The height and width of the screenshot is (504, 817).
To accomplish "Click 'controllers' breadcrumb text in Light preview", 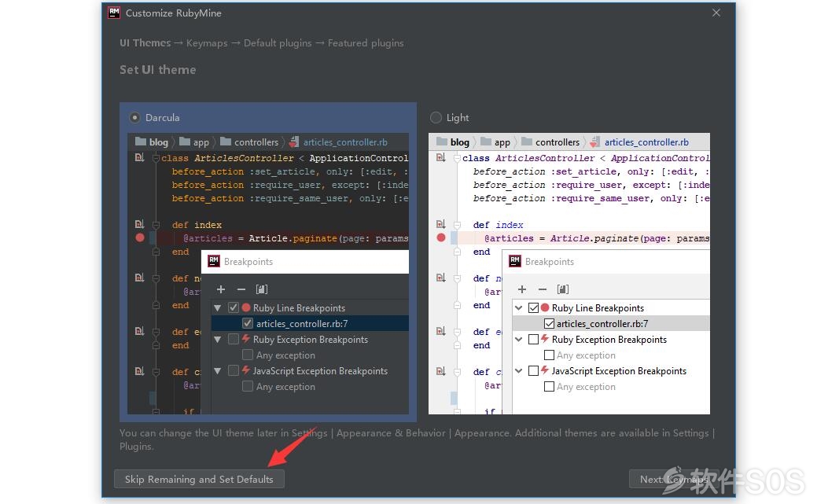I will click(558, 142).
